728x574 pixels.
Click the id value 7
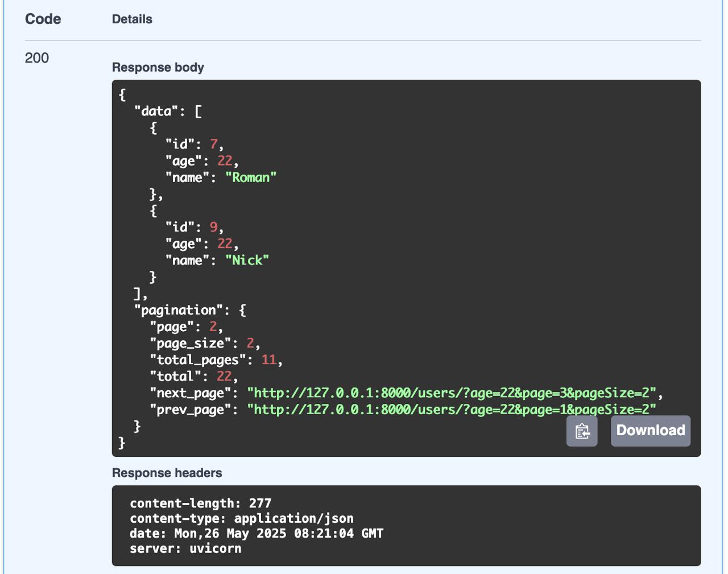214,144
